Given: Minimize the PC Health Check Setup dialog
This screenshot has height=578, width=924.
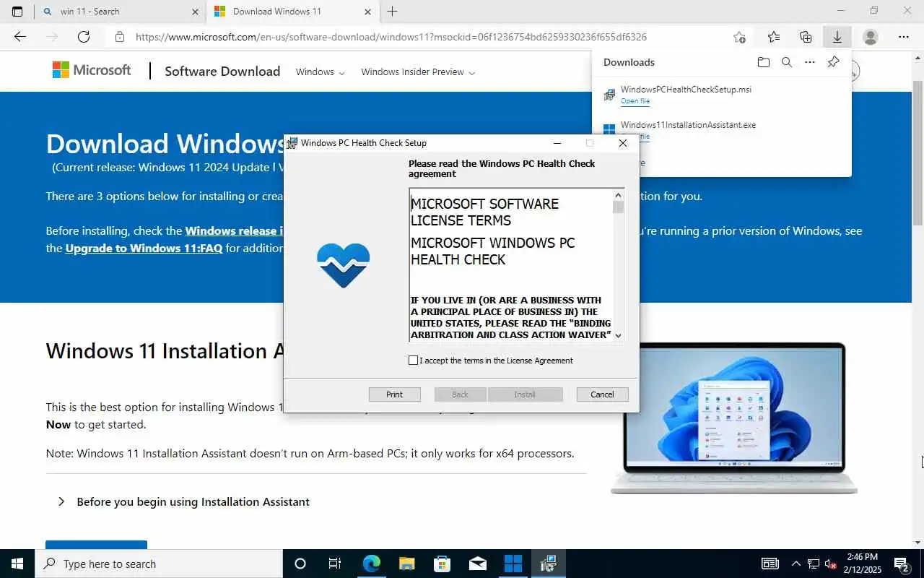Looking at the screenshot, I should (557, 143).
